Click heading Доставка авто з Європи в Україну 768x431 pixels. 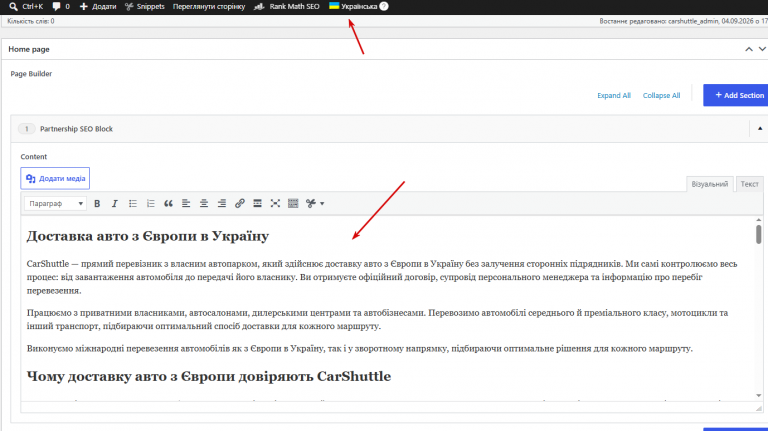tap(147, 236)
